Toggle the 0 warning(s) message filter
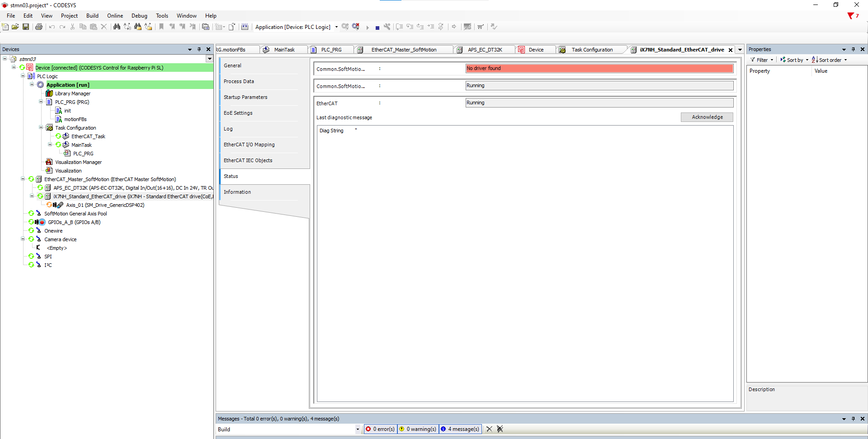 pyautogui.click(x=418, y=429)
